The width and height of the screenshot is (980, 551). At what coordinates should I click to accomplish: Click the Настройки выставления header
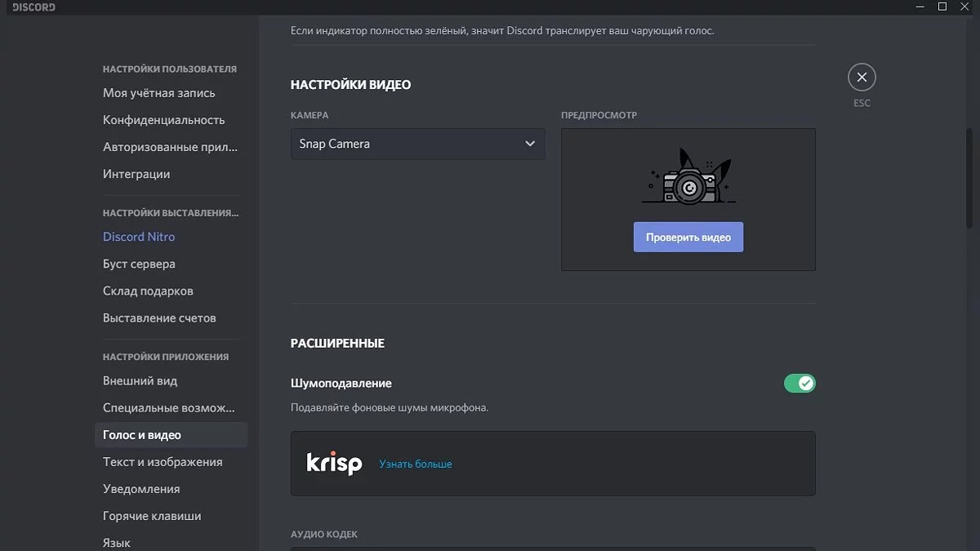click(171, 213)
